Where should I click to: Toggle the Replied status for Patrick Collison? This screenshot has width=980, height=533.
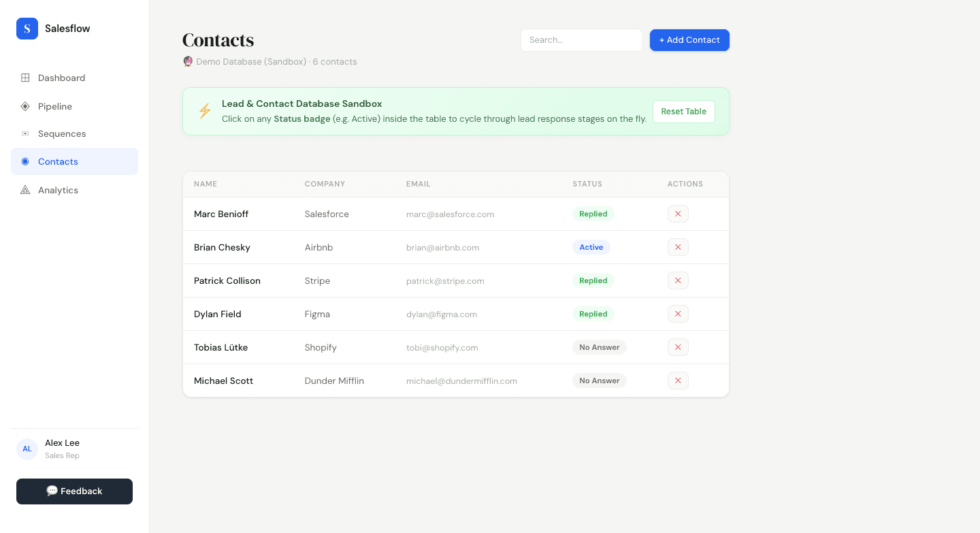593,280
